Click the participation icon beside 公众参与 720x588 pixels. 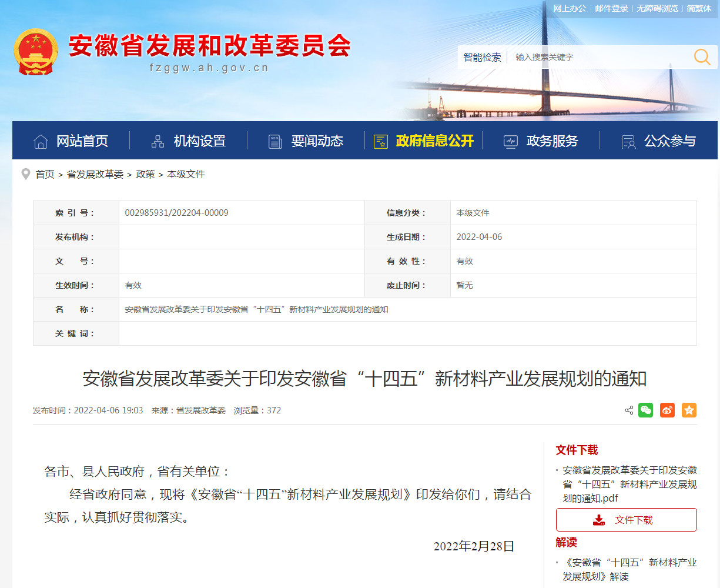tap(628, 141)
